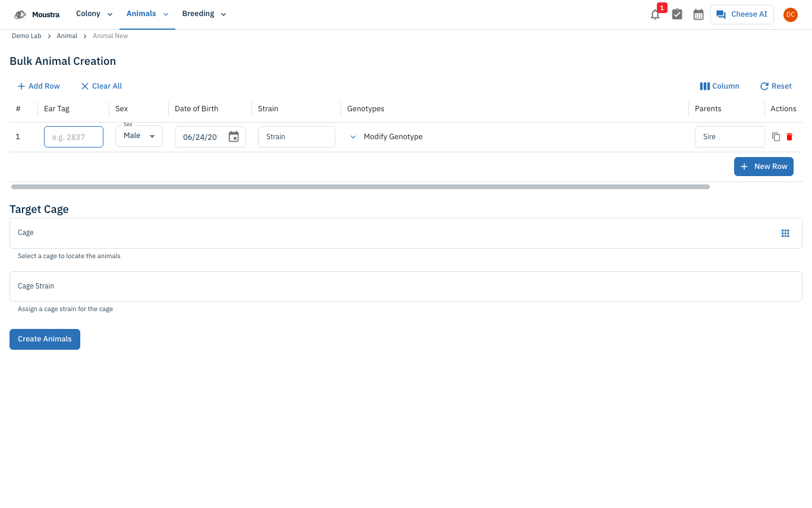The width and height of the screenshot is (812, 508).
Task: Open the Sex dropdown showing Male
Action: [139, 136]
